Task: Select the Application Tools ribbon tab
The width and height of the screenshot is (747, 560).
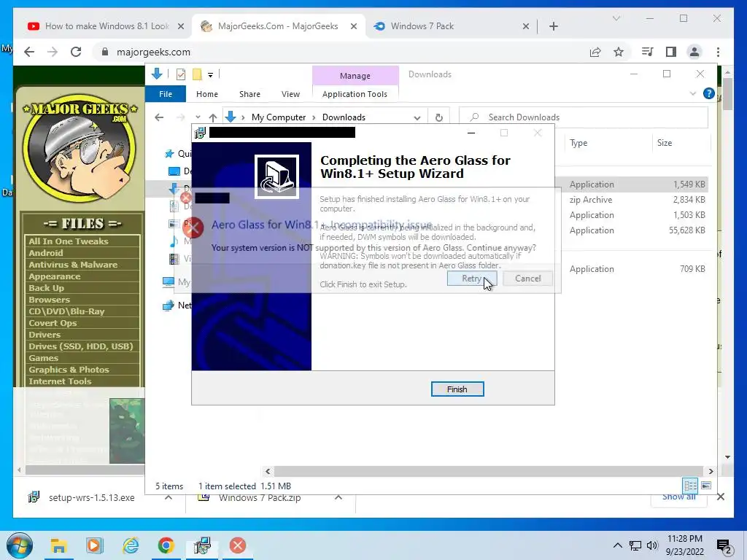Action: [x=355, y=94]
